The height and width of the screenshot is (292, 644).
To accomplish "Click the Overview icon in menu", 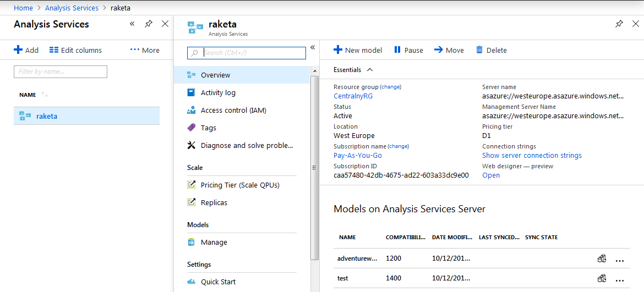I will [191, 75].
